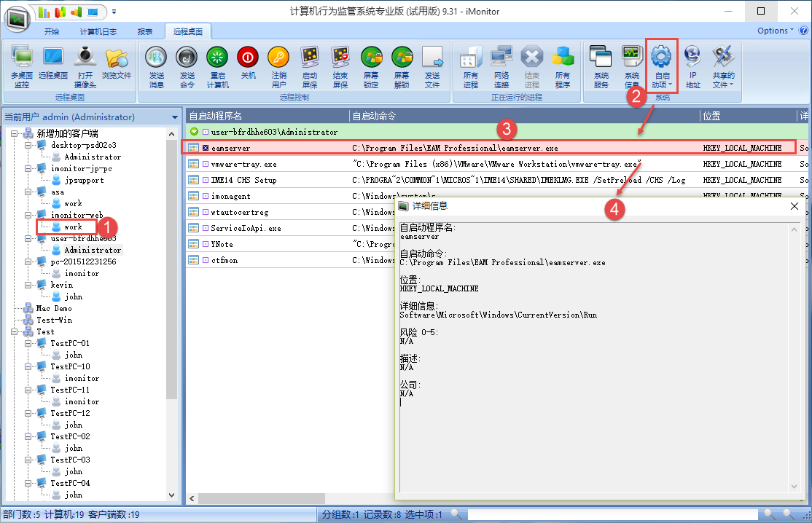Open the 共享的文件 dropdown
812x523 pixels.
pos(723,66)
